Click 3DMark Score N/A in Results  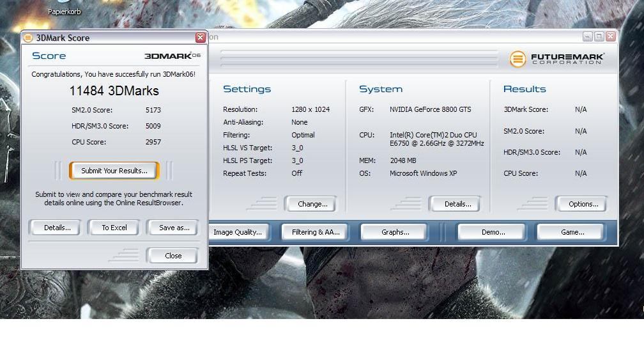[x=581, y=110]
